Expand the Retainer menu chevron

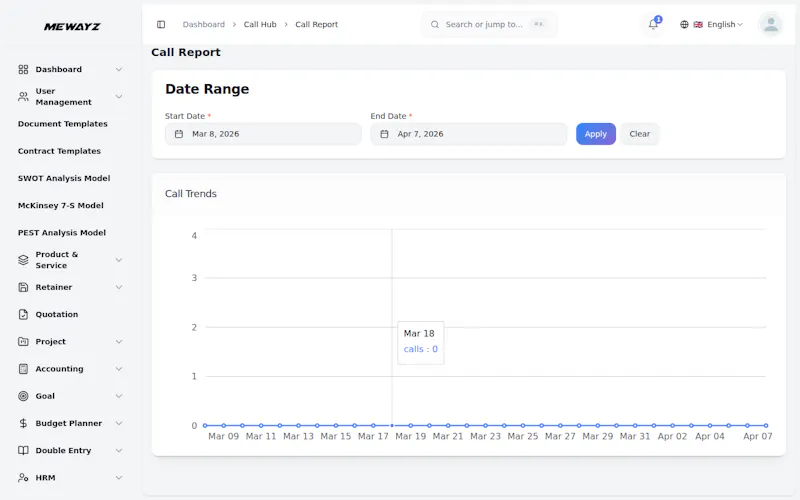click(x=119, y=287)
